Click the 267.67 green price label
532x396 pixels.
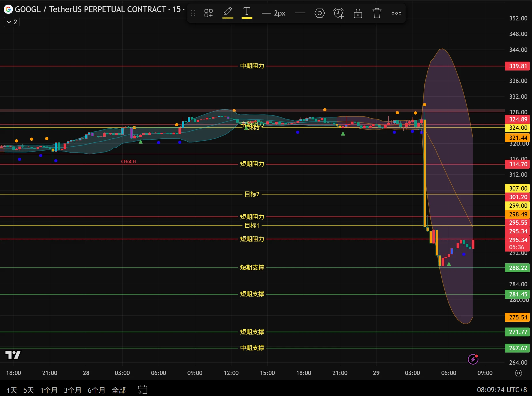point(518,348)
